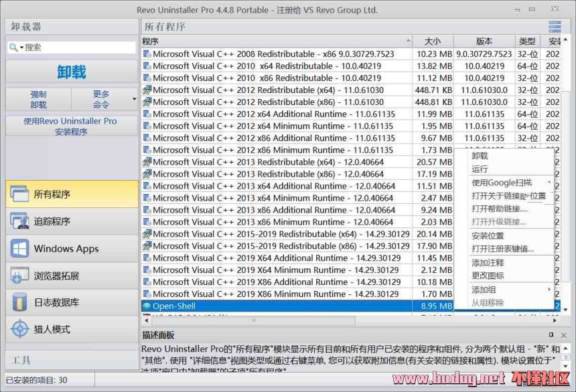Expand 添加组 submenu arrow
The height and width of the screenshot is (392, 576).
pos(549,290)
